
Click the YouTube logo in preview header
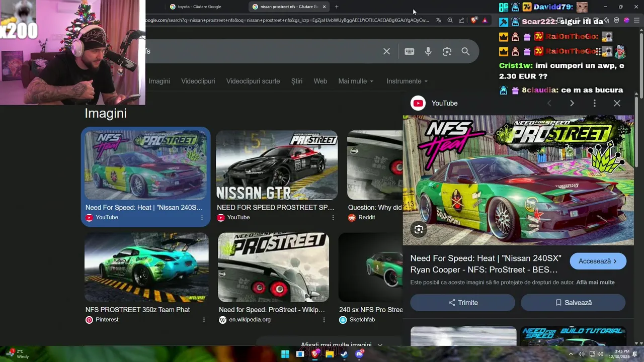tap(418, 103)
